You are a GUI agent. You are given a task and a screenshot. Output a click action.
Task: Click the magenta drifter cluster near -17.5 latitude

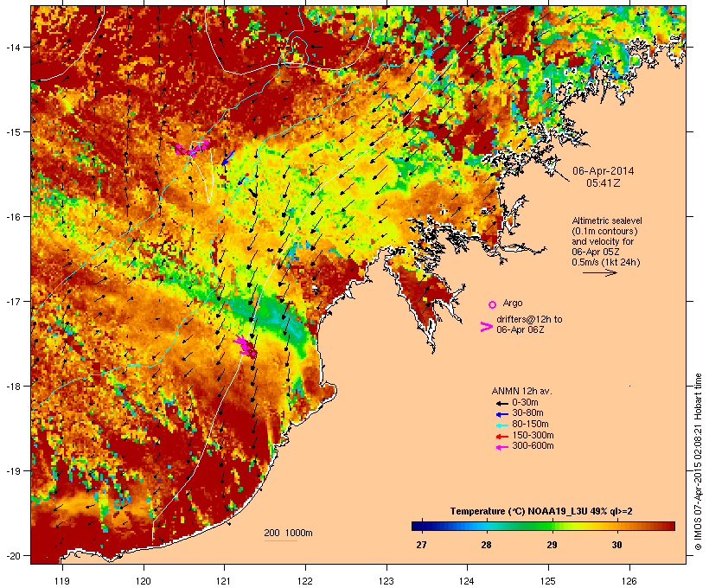245,346
